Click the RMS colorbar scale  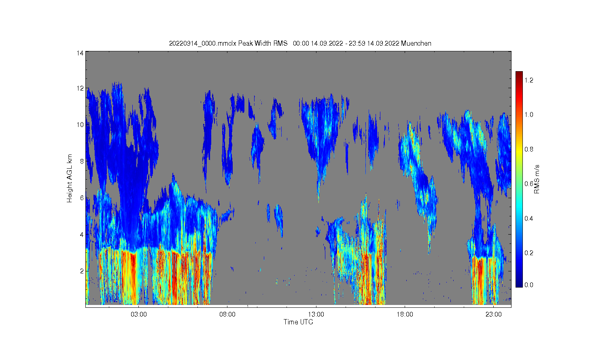[x=519, y=179]
